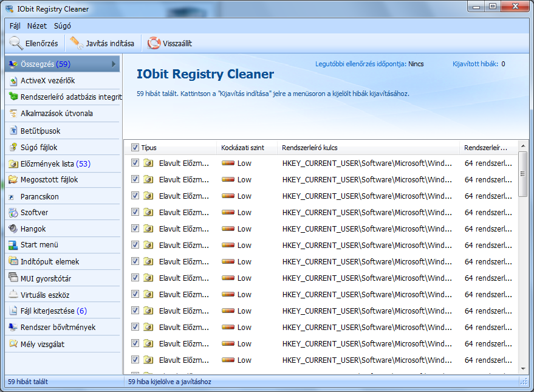Click the 'Kijavított hibák' label

[475, 64]
